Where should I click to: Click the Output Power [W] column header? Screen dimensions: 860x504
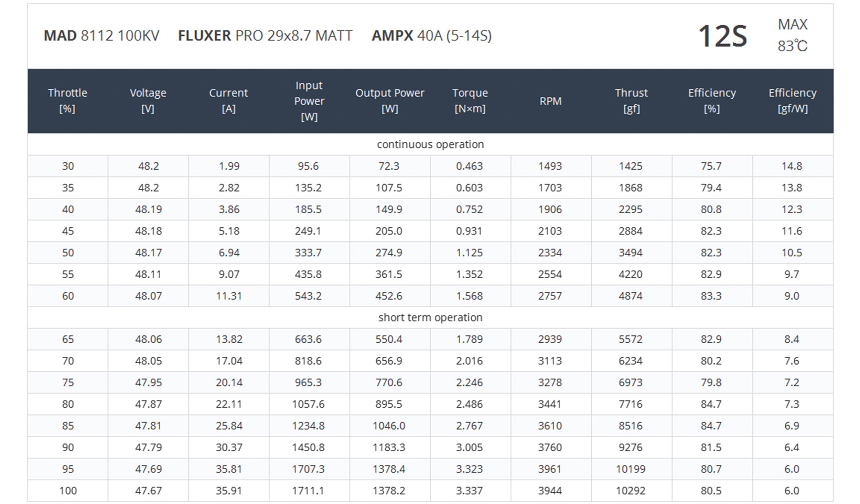click(389, 100)
